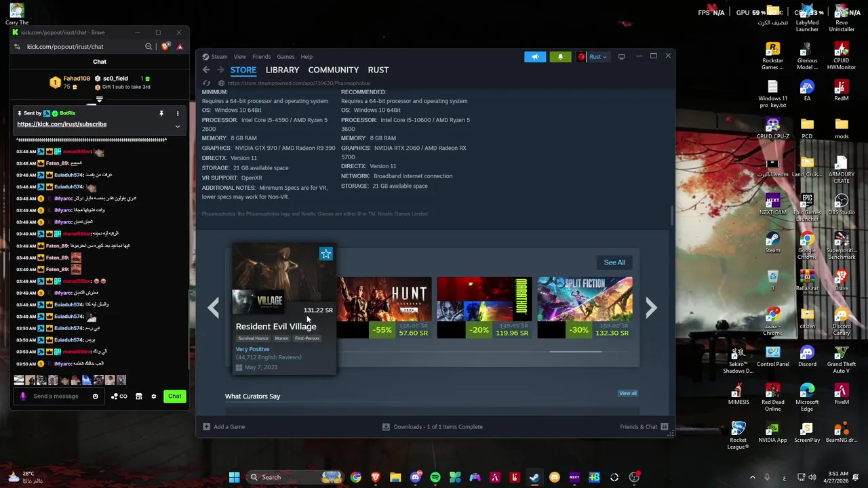Click the purple microphone icon in Kick chat
The image size is (868, 488).
pos(22,396)
